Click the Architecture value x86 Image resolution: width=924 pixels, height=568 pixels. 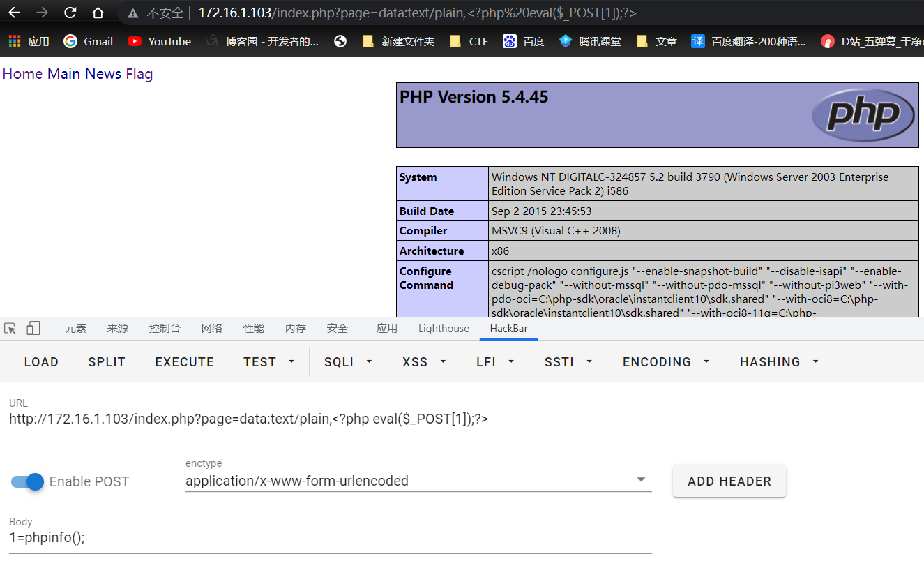(x=501, y=251)
